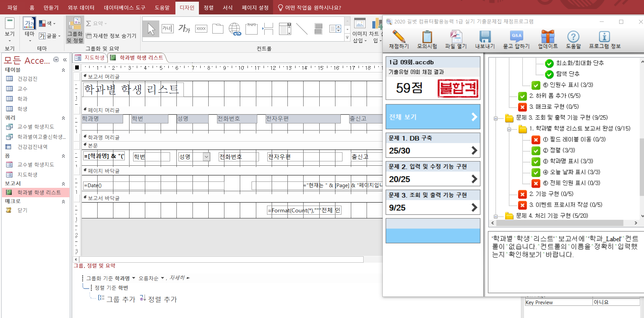Click the red X beside 전체 인원 표시
The image size is (644, 318).
(536, 183)
